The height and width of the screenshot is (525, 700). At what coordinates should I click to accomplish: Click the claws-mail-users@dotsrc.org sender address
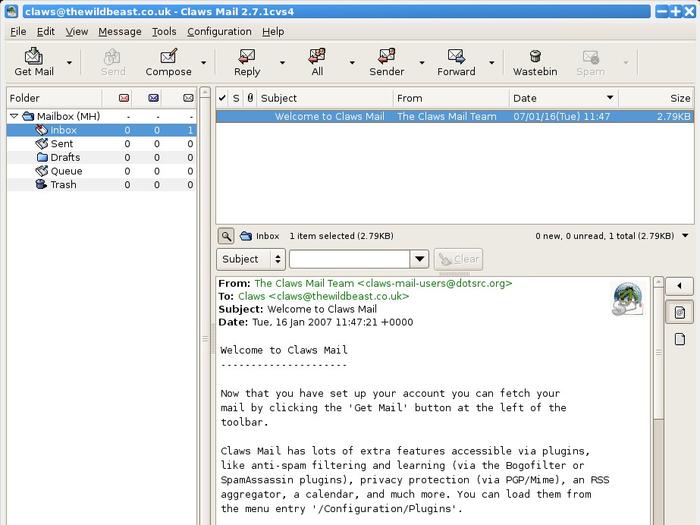click(x=435, y=283)
